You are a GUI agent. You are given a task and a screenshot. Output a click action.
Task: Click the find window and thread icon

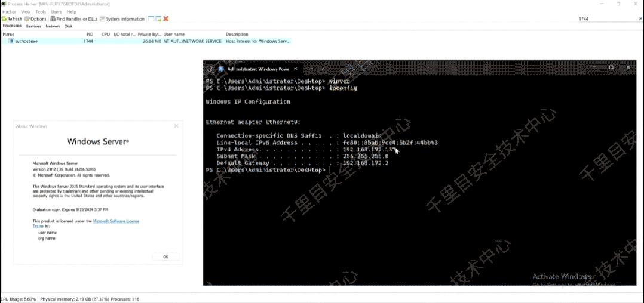[158, 19]
